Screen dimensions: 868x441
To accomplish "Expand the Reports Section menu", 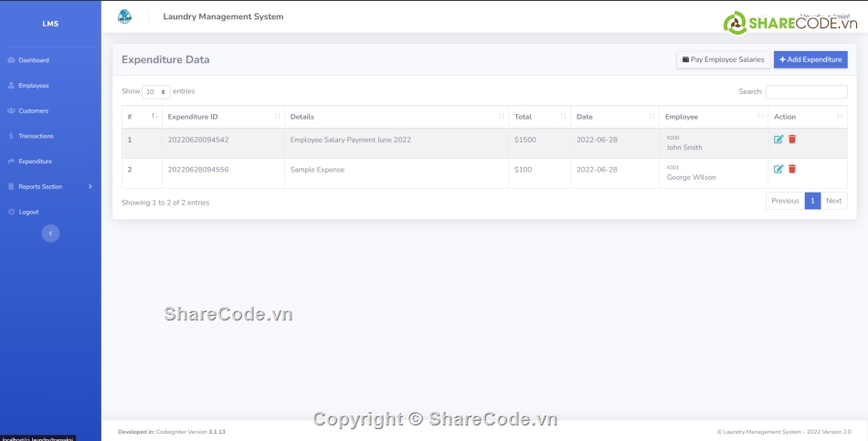I will pyautogui.click(x=50, y=186).
